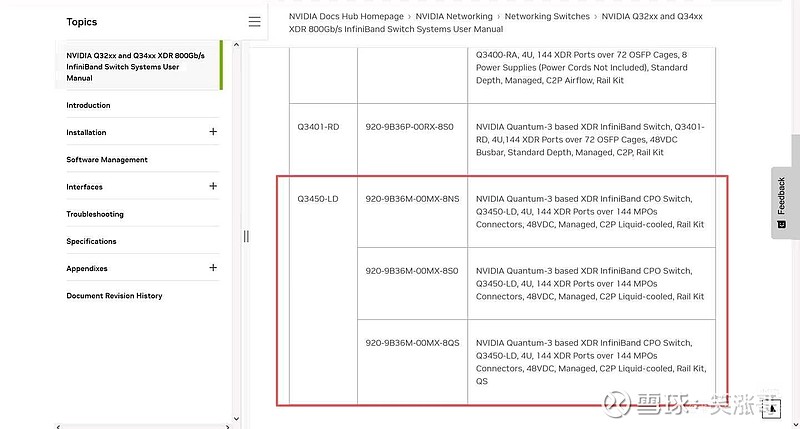The image size is (800, 429).
Task: Select the Appendixes topic label
Action: tap(87, 269)
